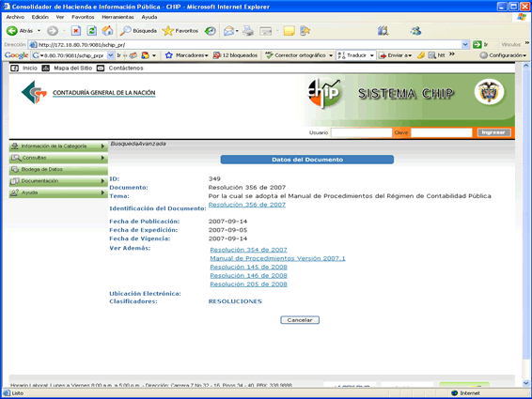Click the Mapa del Sitio icon

pos(45,69)
